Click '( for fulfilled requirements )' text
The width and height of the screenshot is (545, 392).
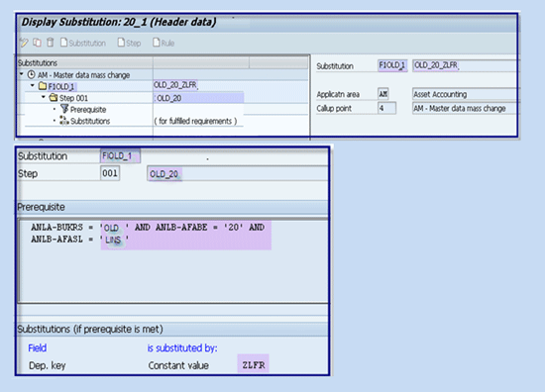tap(195, 121)
